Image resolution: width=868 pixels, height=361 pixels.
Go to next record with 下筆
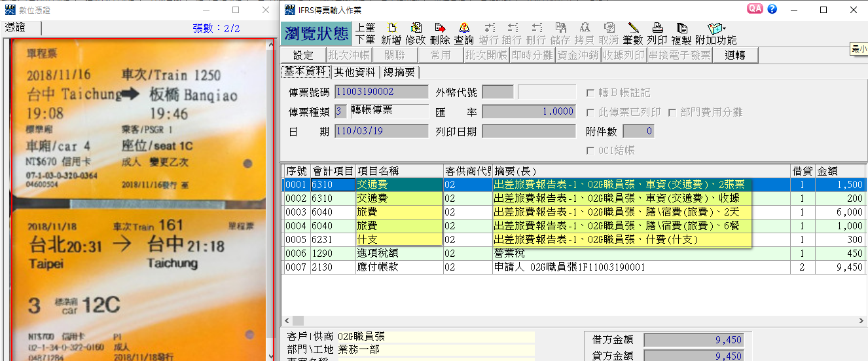click(365, 39)
